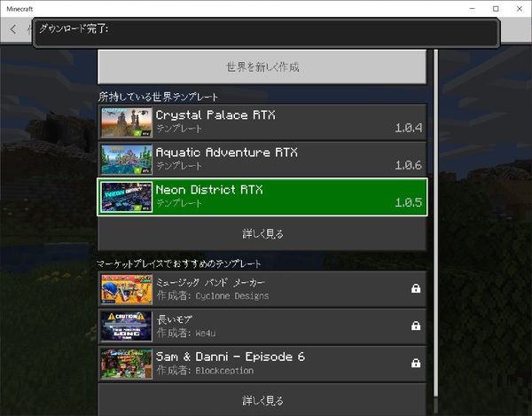Open the Sam & Danni Episode 6 thumbnail

pyautogui.click(x=127, y=364)
